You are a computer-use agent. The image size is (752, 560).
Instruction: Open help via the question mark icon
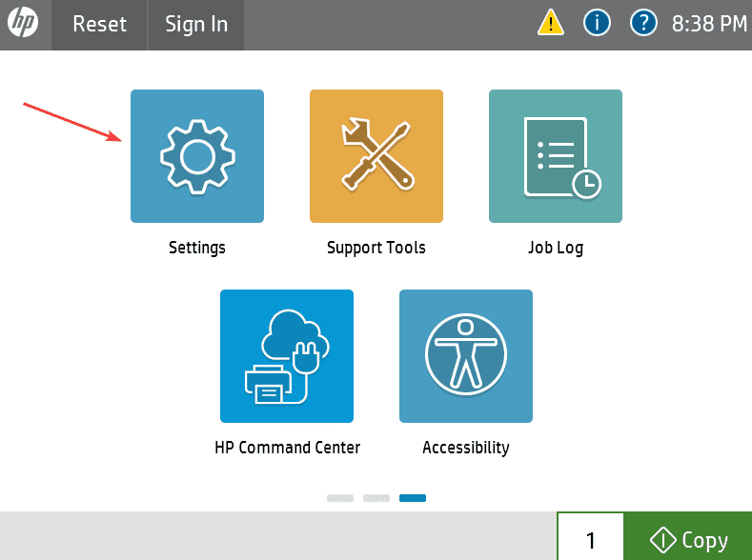644,24
